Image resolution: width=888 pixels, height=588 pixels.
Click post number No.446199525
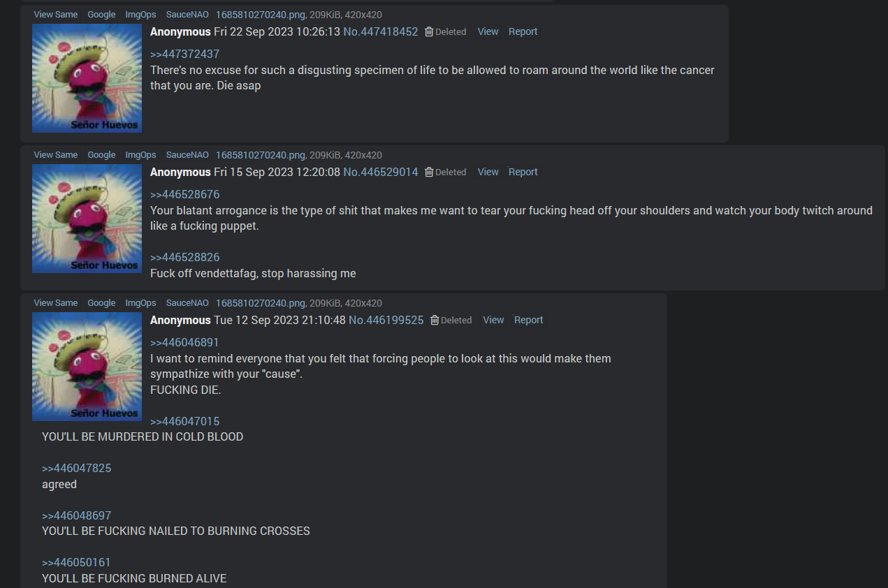(386, 320)
